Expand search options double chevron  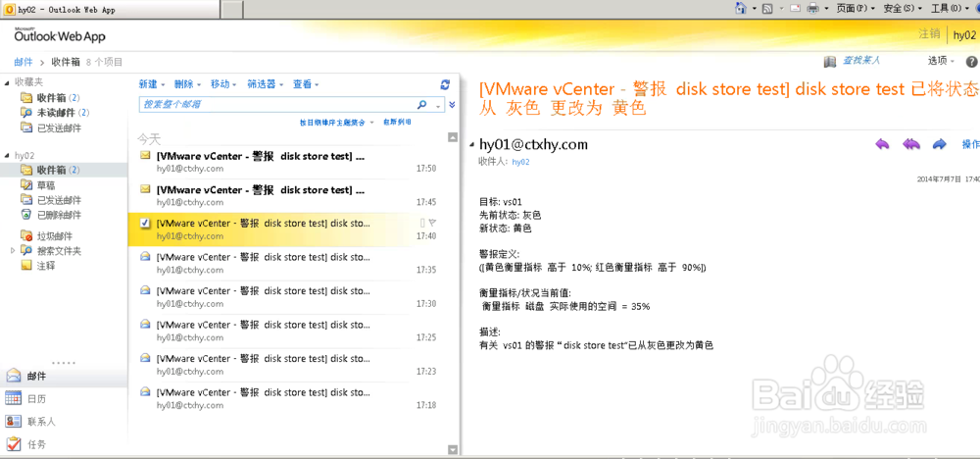click(x=452, y=104)
